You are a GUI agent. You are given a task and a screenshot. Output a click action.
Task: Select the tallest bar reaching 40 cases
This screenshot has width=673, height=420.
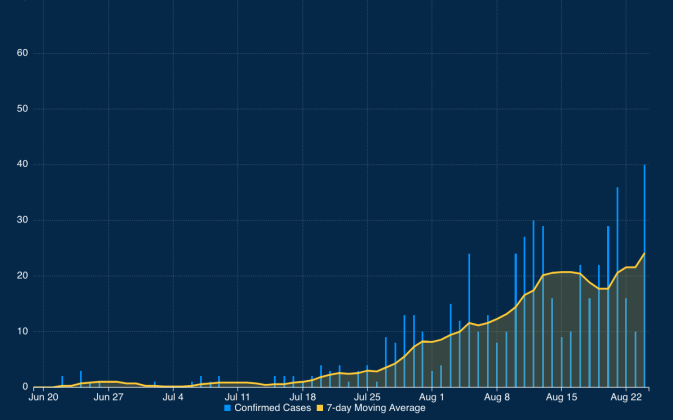pos(645,276)
